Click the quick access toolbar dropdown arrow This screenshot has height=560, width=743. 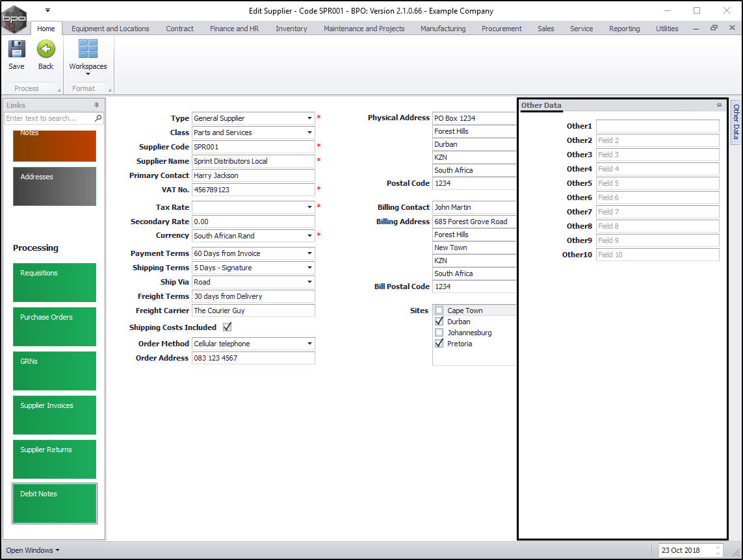coord(47,10)
